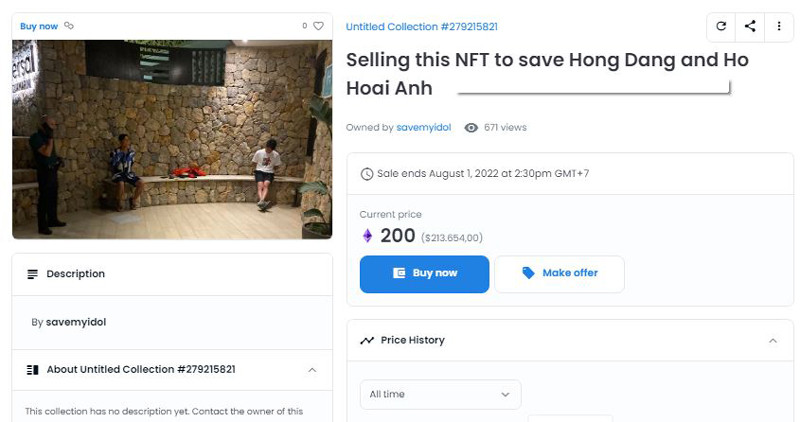The width and height of the screenshot is (800, 422).
Task: Click the Ethereum diamond price icon
Action: (x=367, y=236)
